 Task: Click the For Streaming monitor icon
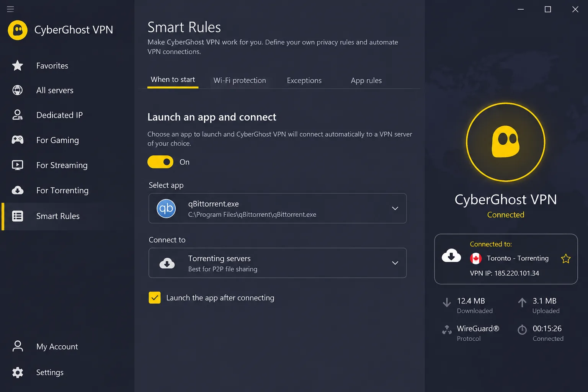pyautogui.click(x=18, y=165)
